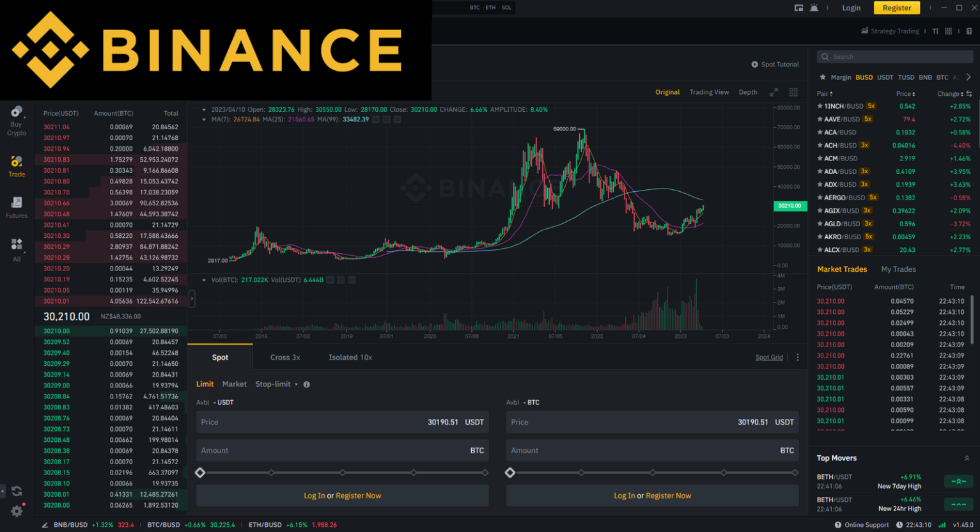Select Market order type

[x=234, y=384]
